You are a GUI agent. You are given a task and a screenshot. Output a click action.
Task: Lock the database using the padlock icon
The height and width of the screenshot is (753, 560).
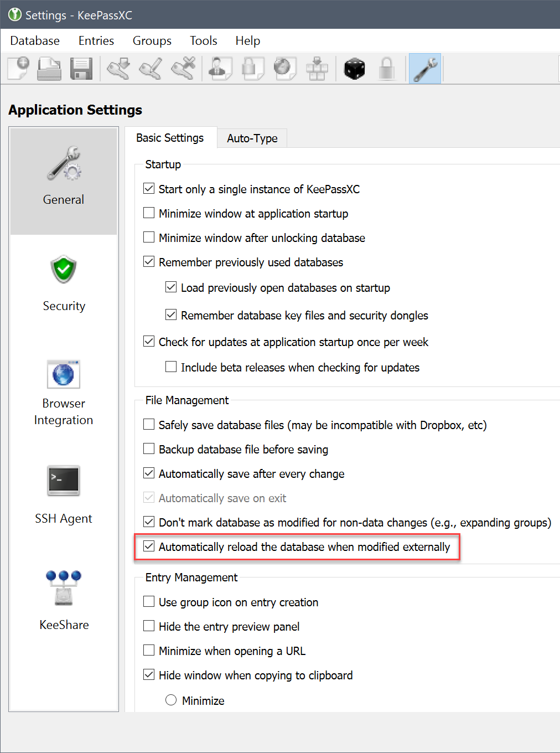point(386,68)
